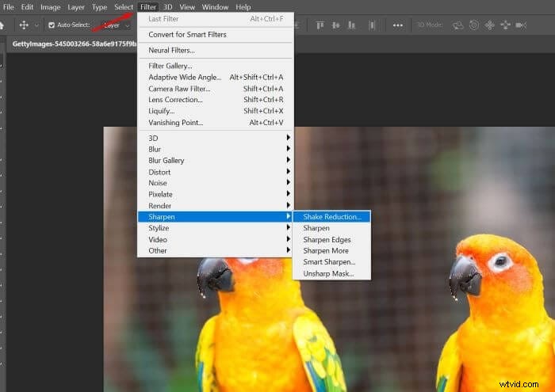Select the 3D pan icon
555x392 pixels.
pyautogui.click(x=489, y=25)
